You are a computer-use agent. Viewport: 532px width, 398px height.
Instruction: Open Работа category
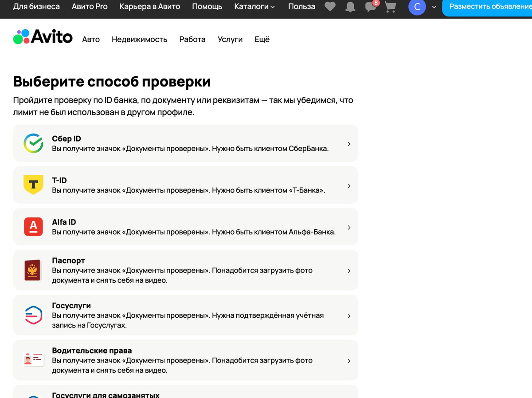192,39
